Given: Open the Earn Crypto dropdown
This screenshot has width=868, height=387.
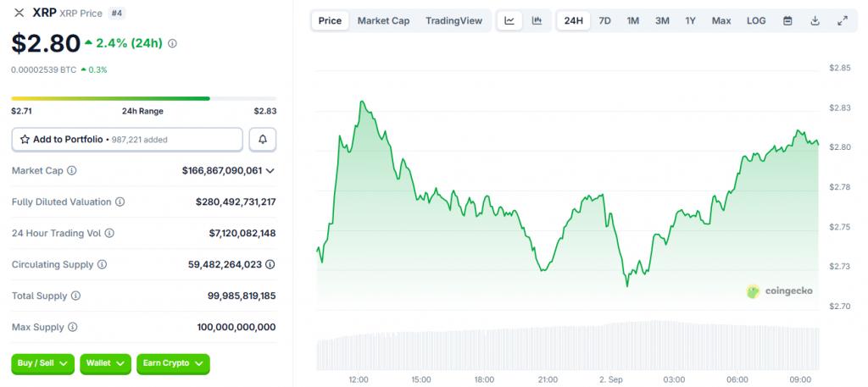Looking at the screenshot, I should pos(173,363).
